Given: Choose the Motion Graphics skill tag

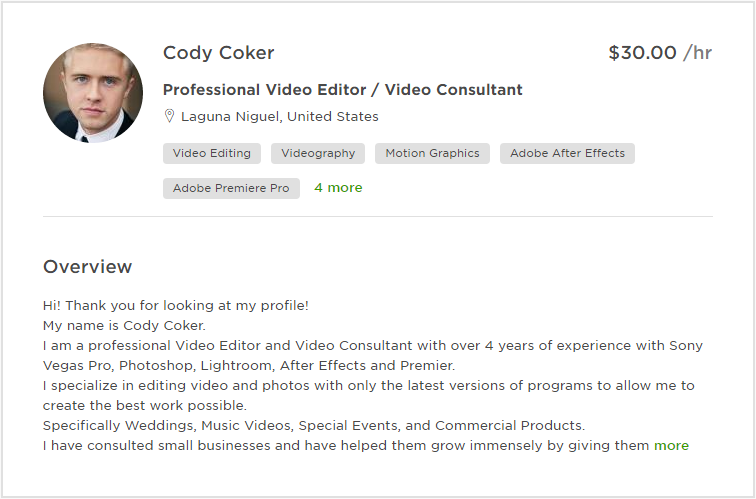Looking at the screenshot, I should click(x=432, y=153).
